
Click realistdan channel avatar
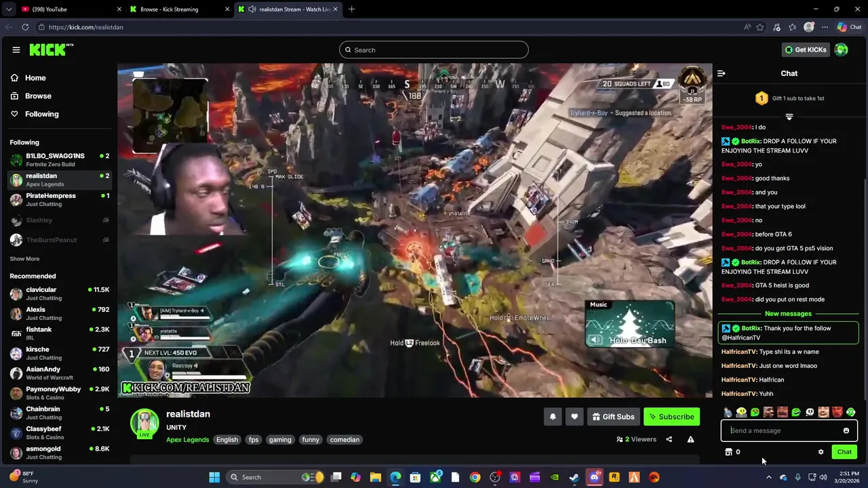pos(144,423)
